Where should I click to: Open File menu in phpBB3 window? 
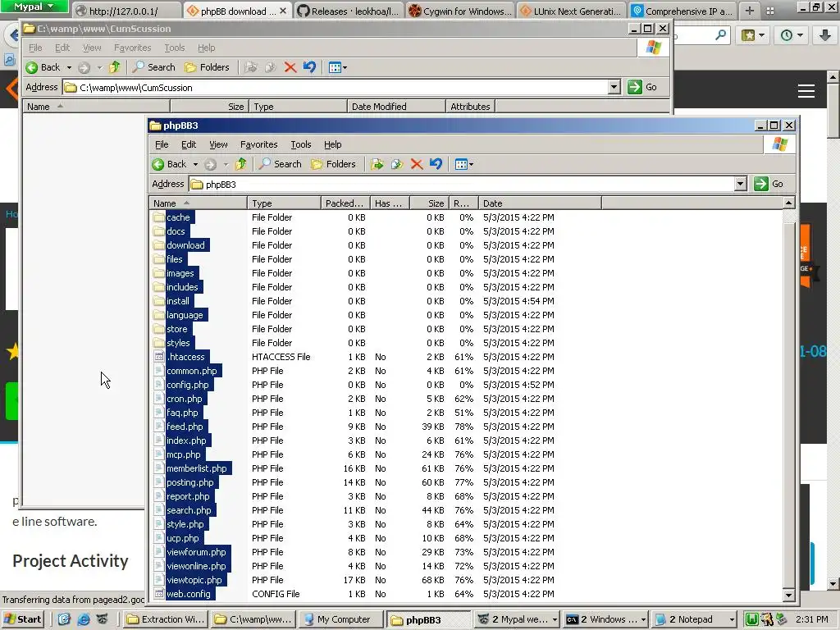tap(162, 144)
